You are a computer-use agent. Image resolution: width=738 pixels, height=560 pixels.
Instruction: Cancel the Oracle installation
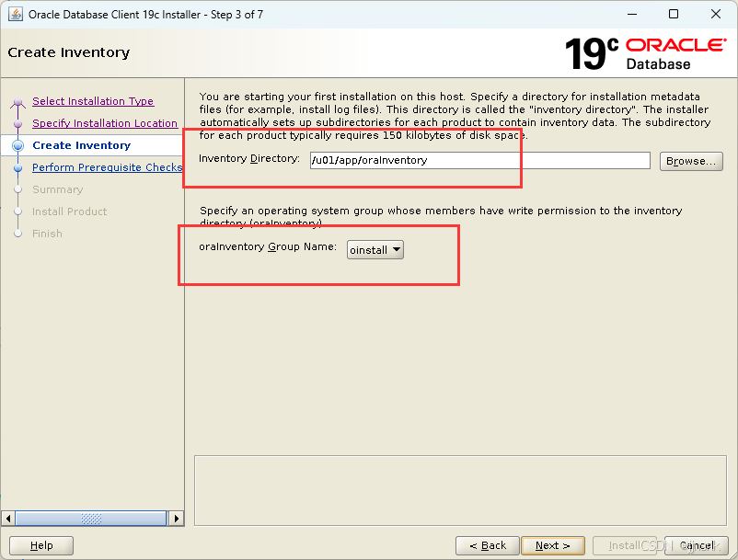click(x=697, y=545)
